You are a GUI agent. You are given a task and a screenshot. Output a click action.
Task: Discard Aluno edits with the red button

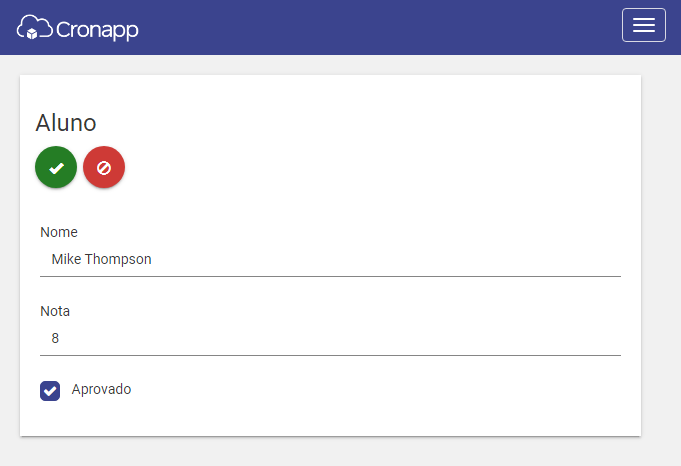[104, 167]
